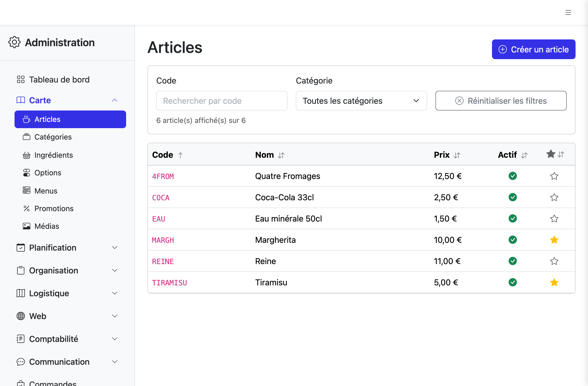This screenshot has width=588, height=386.
Task: Expand the Planification section chevron
Action: point(115,247)
